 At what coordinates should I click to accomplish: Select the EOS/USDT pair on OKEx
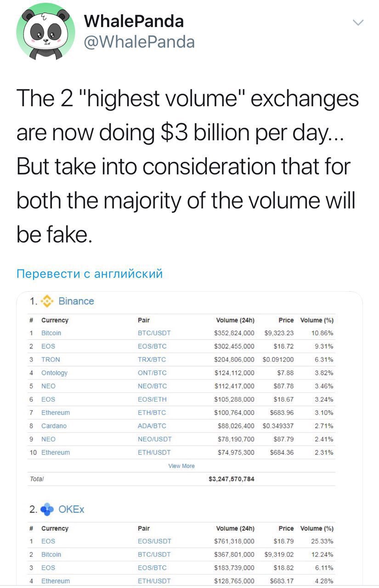tap(154, 541)
